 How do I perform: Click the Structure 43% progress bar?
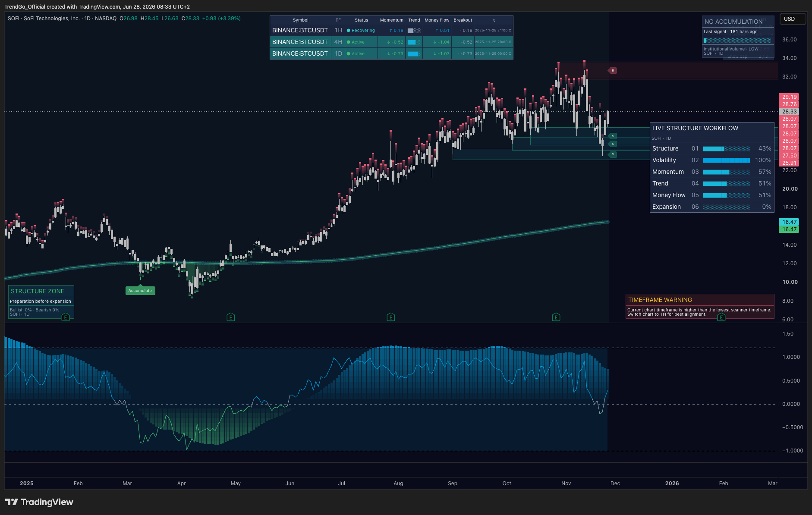tap(727, 149)
